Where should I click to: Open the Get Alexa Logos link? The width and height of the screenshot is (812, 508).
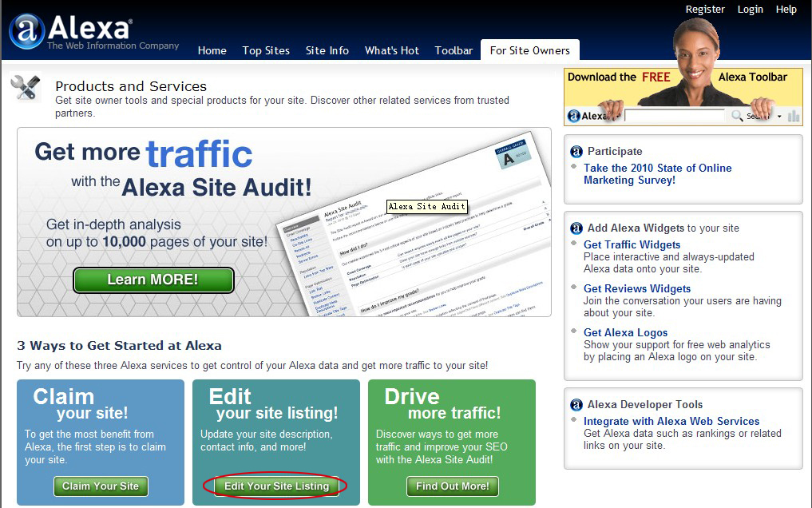[625, 332]
